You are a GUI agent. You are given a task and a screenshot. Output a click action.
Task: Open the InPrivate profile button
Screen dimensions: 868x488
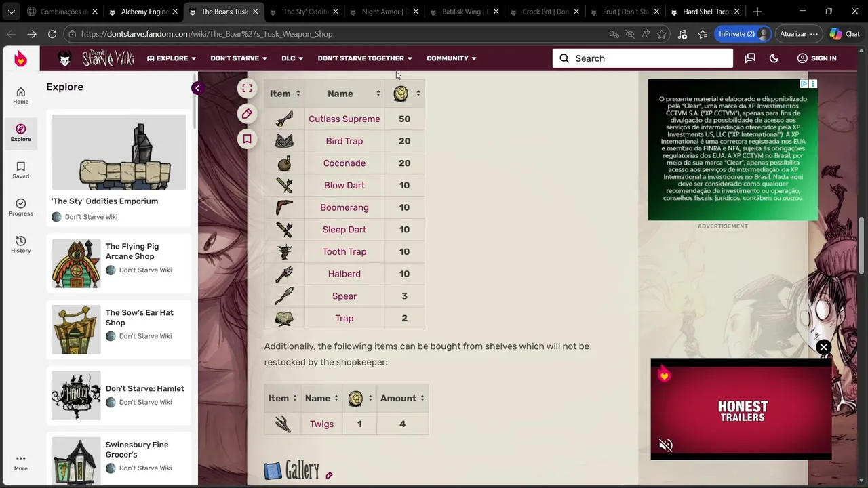[x=744, y=34]
